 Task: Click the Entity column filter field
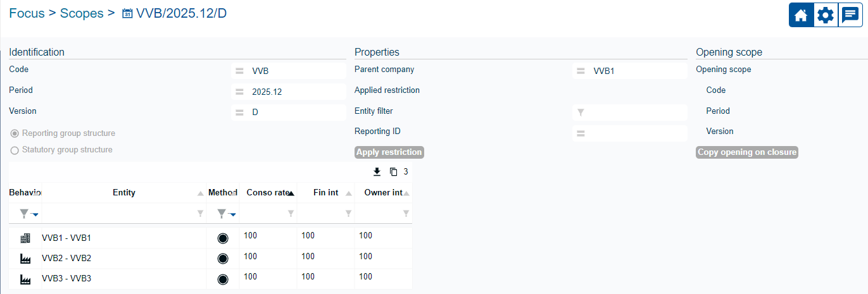(x=124, y=214)
